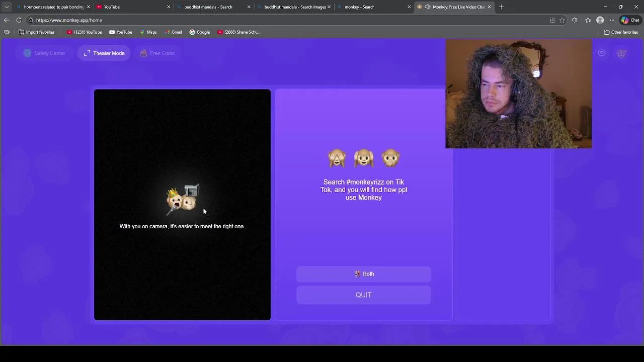Click the Search #monkeyrizz on TikTok tip text
Viewport: 644px width, 362px height.
click(x=364, y=190)
